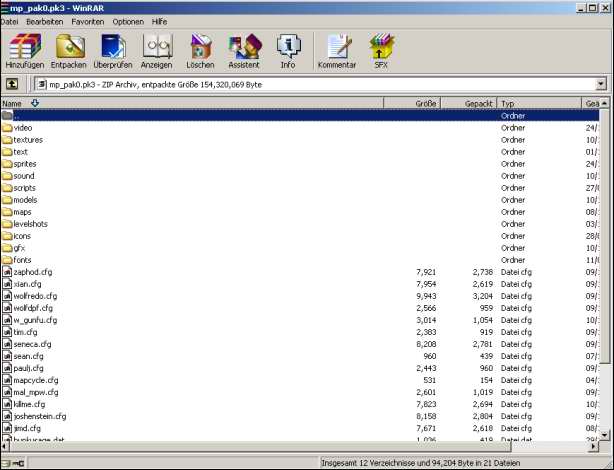Image resolution: width=614 pixels, height=470 pixels.
Task: Click the Löschen delete icon
Action: (200, 51)
